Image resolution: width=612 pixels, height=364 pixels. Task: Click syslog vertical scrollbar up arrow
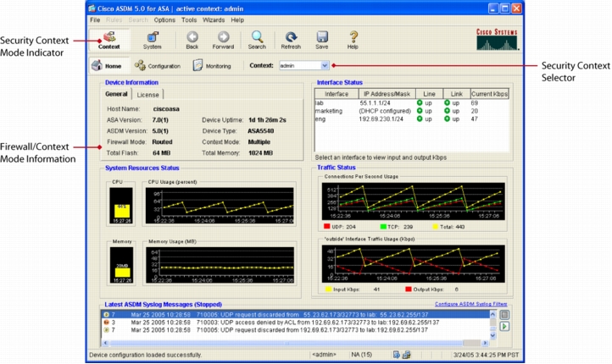[492, 314]
